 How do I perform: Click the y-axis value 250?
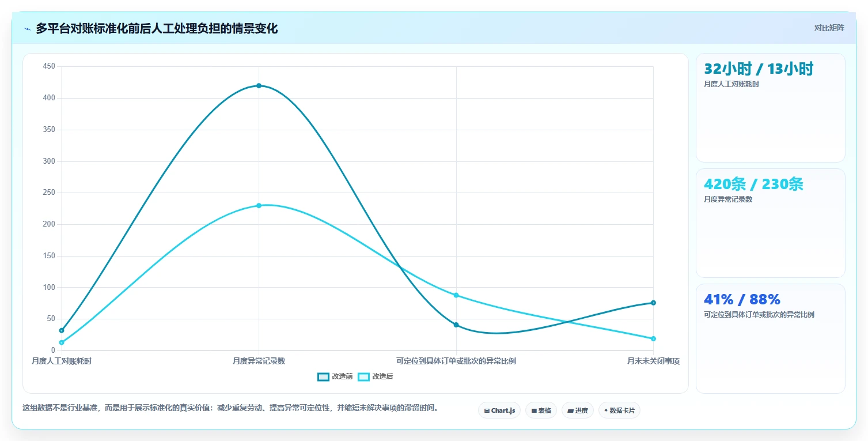pyautogui.click(x=49, y=193)
